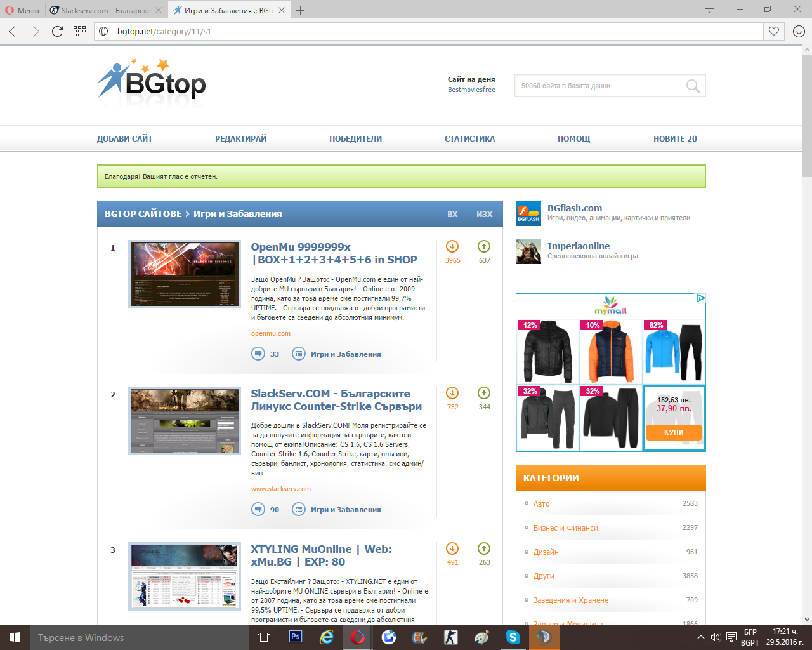This screenshot has width=812, height=650.
Task: Close the 'Игри и Забавления' tab
Action: [x=282, y=10]
